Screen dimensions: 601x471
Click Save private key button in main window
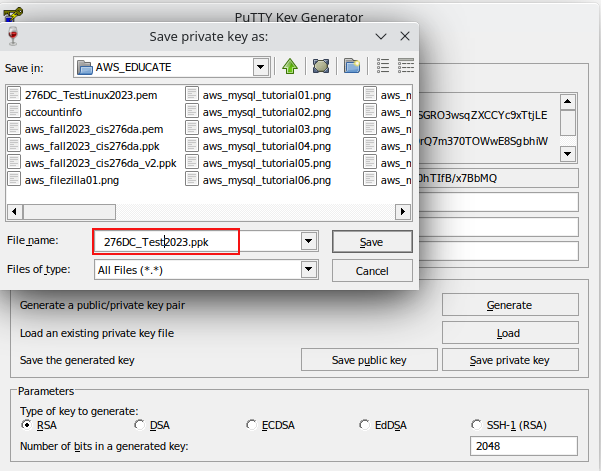(x=510, y=359)
